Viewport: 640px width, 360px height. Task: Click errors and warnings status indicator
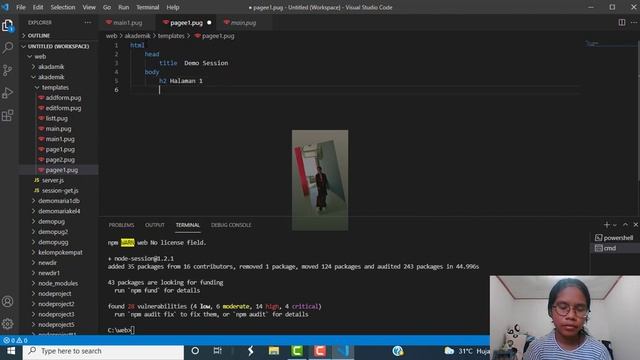click(x=16, y=340)
